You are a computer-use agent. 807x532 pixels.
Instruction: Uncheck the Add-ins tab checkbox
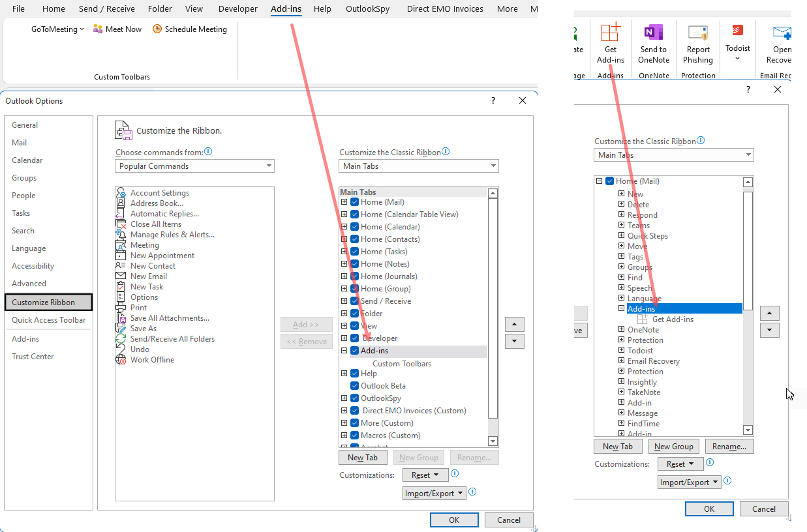354,351
